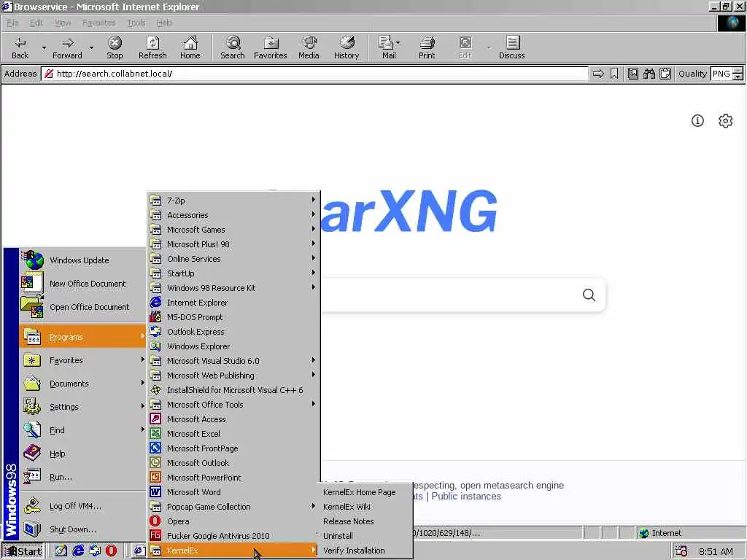
Task: Click the address bar URL field
Action: (x=314, y=74)
